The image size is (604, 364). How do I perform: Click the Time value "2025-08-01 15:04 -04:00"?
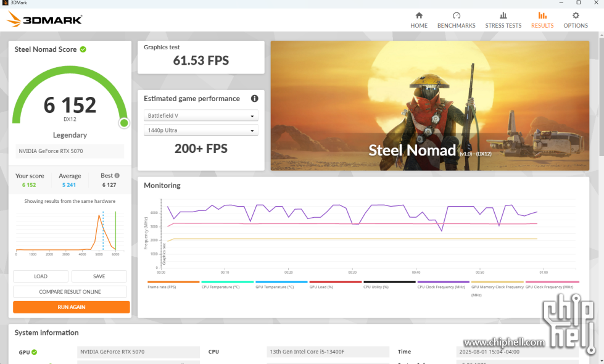pyautogui.click(x=518, y=352)
